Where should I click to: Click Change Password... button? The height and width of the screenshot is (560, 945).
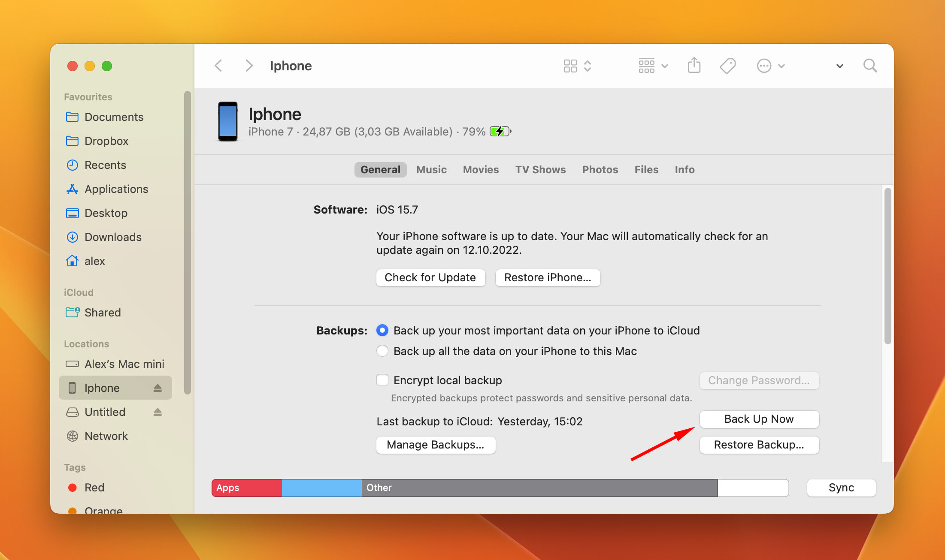(x=759, y=380)
